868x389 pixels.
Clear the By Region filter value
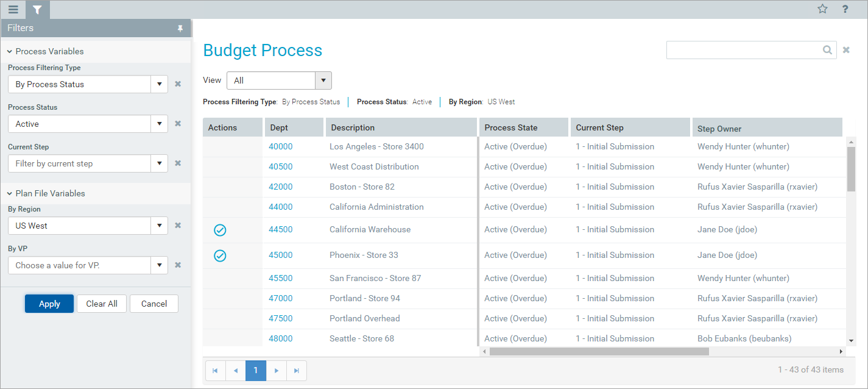(x=178, y=226)
